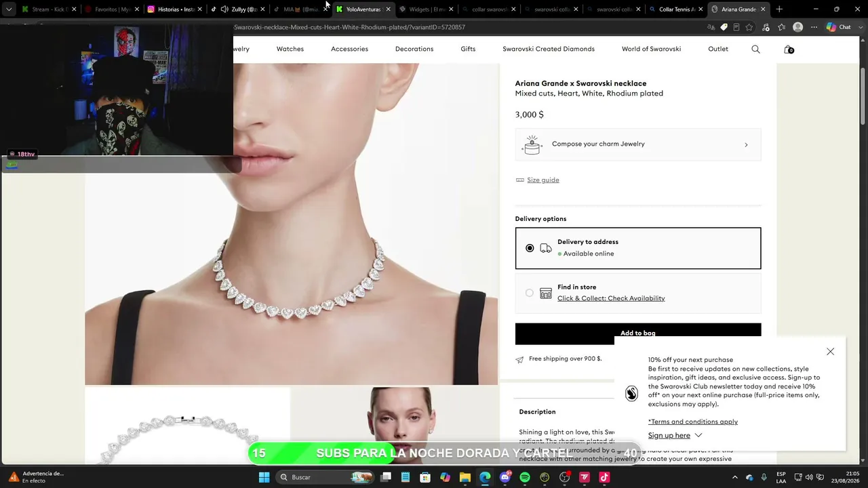Open the Swarovski site search magnifier
The width and height of the screenshot is (868, 488).
click(755, 49)
